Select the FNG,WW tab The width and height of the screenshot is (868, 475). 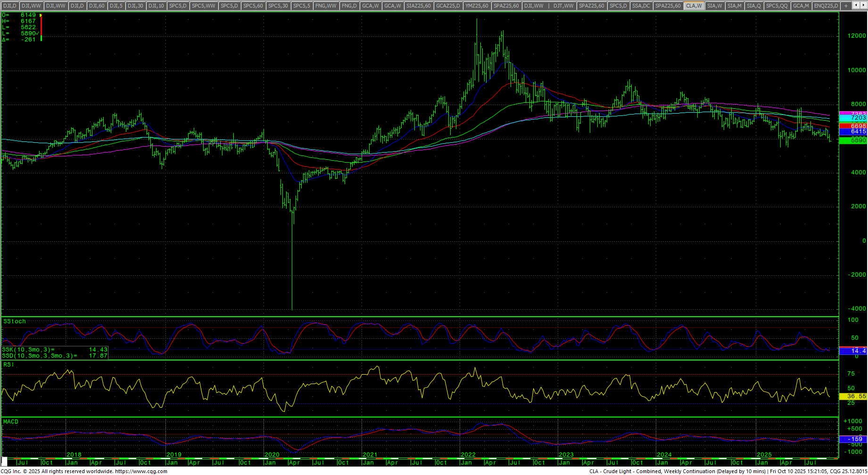coord(326,6)
